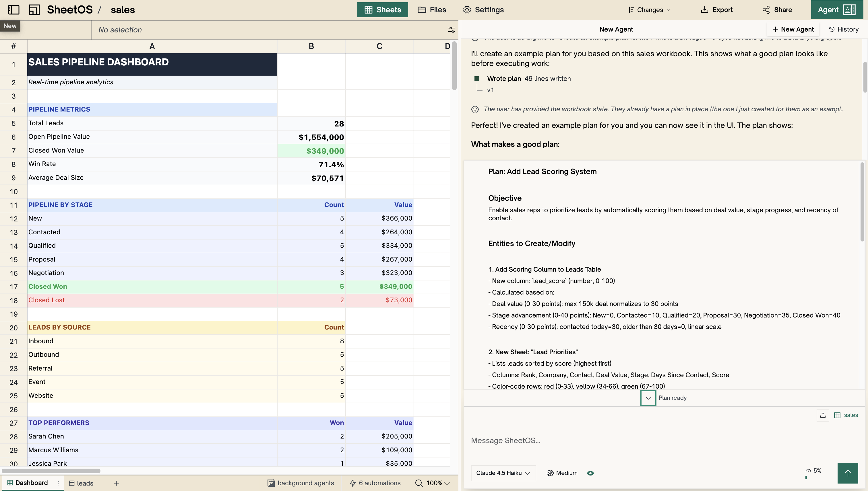
Task: Click the upload attachment icon
Action: point(822,415)
